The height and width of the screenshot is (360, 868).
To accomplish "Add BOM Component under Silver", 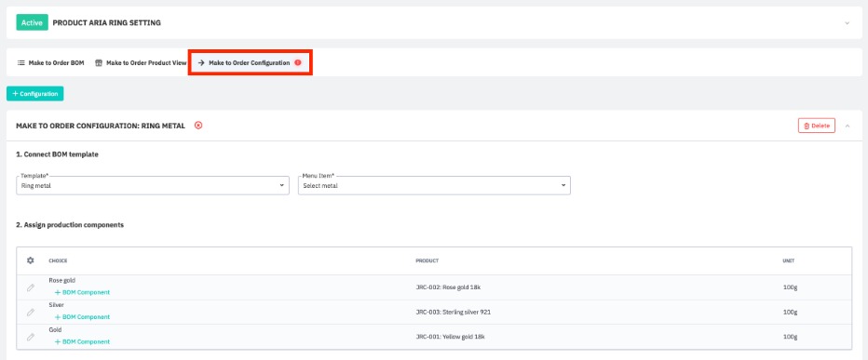I will click(82, 317).
